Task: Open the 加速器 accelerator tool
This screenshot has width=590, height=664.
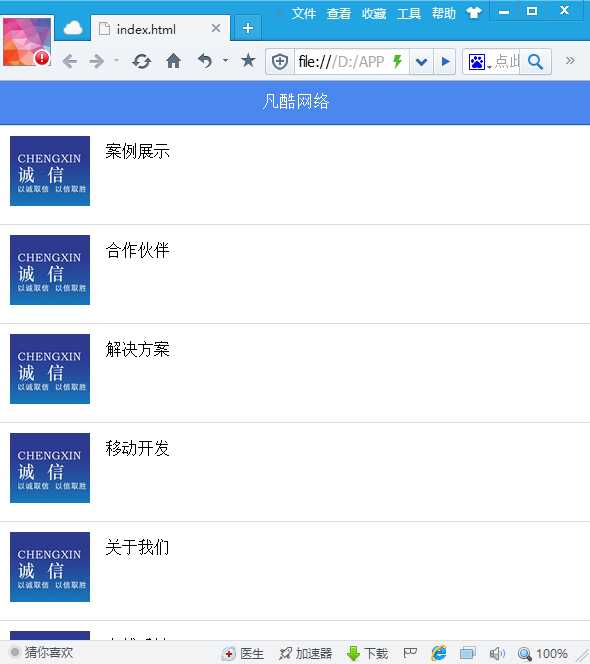Action: tap(305, 653)
